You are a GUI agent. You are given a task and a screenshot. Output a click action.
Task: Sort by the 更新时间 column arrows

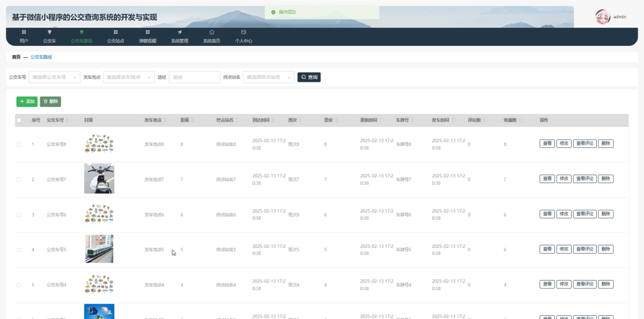click(380, 120)
